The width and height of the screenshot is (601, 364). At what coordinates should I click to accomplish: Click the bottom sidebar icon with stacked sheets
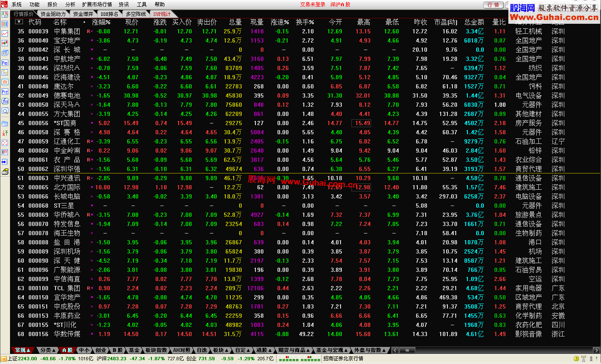(5, 171)
